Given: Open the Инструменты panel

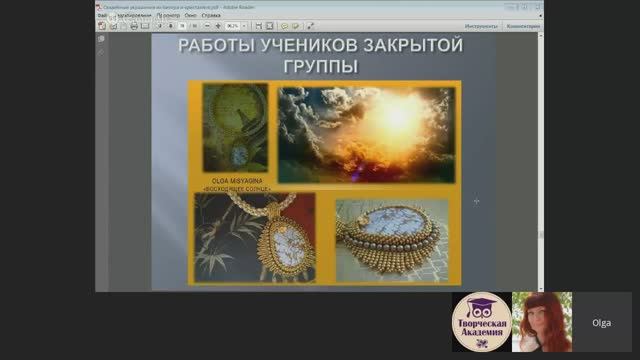Looking at the screenshot, I should [x=481, y=26].
